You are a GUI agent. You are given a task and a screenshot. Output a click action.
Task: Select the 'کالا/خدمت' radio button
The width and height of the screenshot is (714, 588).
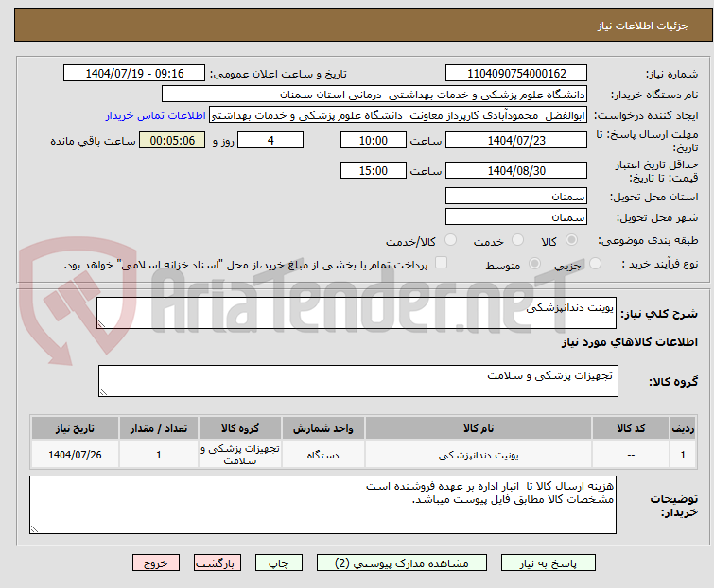(450, 240)
